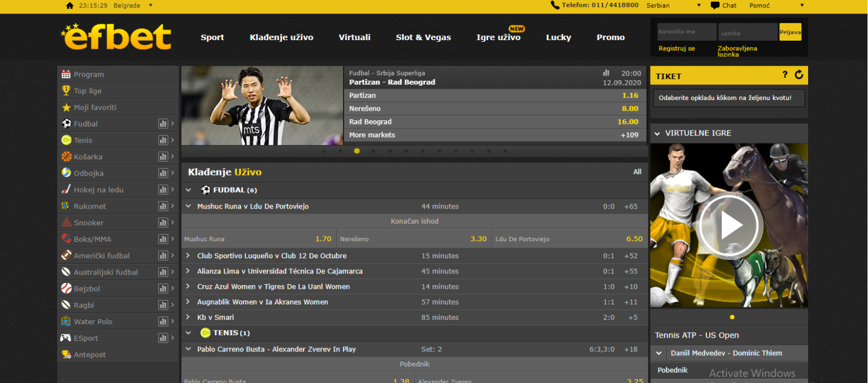The width and height of the screenshot is (868, 383).
Task: Click the Tiket refresh icon
Action: (x=798, y=75)
